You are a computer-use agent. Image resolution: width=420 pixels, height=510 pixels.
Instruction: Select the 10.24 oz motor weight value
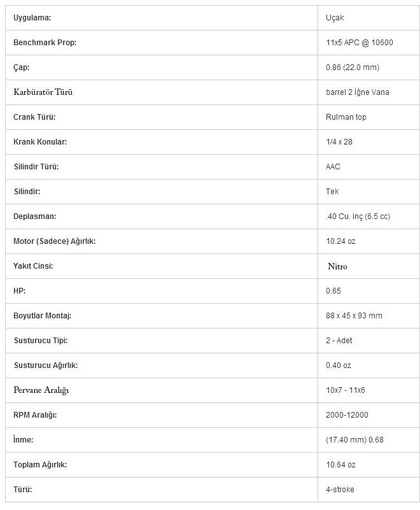[340, 241]
